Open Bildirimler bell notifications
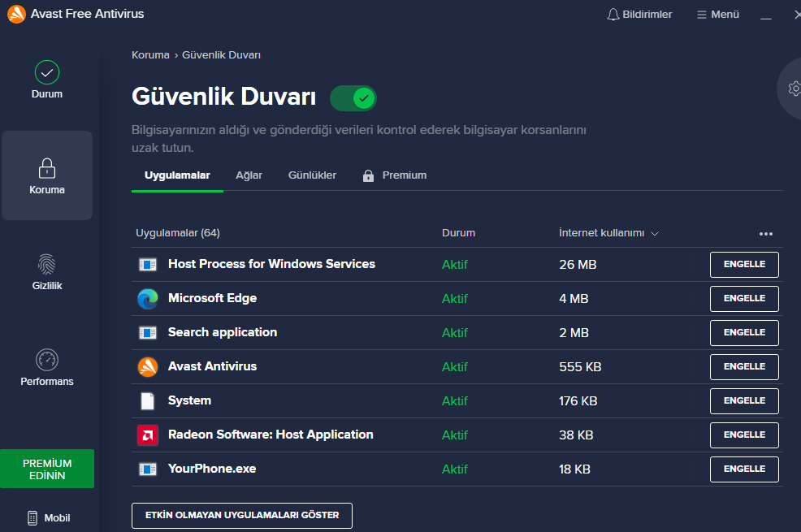Viewport: 801px width, 532px height. 639,15
